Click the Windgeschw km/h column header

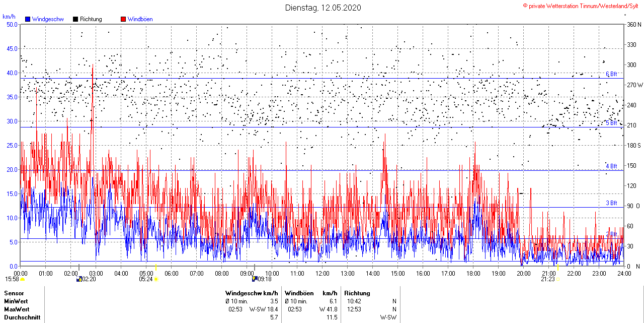pos(252,293)
